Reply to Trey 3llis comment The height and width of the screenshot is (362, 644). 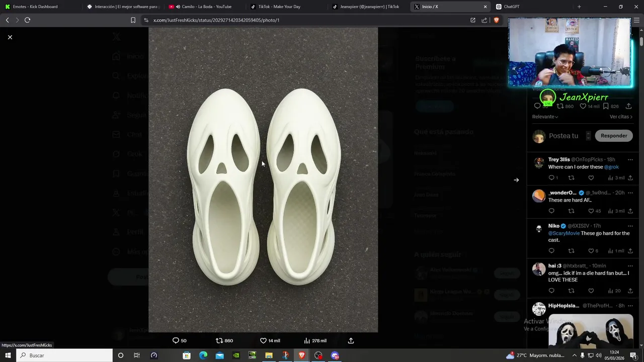553,177
